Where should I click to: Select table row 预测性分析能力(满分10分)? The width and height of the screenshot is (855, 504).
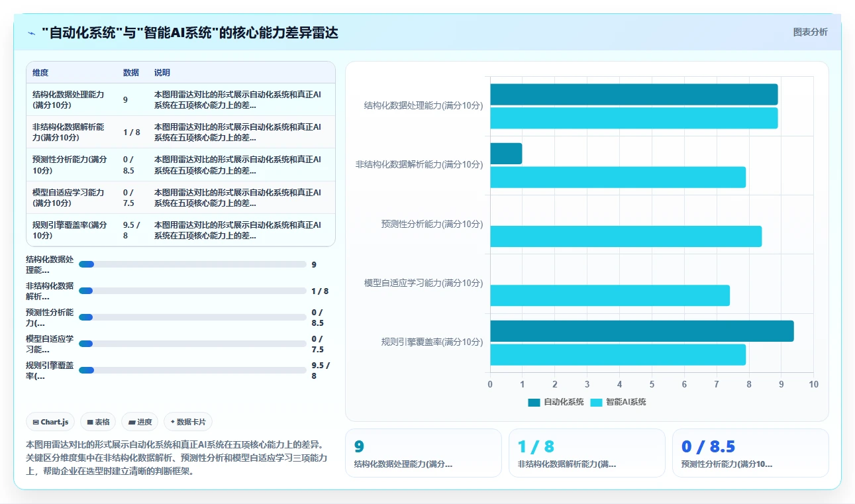181,165
